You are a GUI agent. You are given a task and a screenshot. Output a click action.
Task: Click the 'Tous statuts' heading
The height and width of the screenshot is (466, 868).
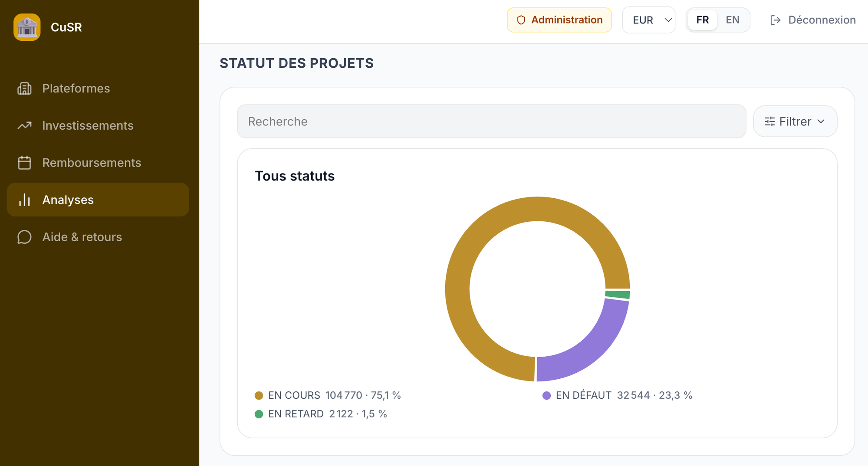(295, 176)
